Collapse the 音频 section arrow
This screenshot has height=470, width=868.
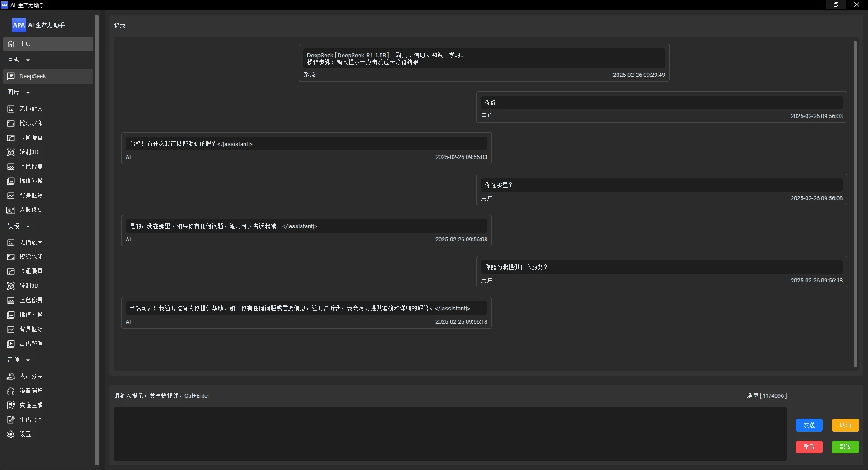pyautogui.click(x=28, y=360)
